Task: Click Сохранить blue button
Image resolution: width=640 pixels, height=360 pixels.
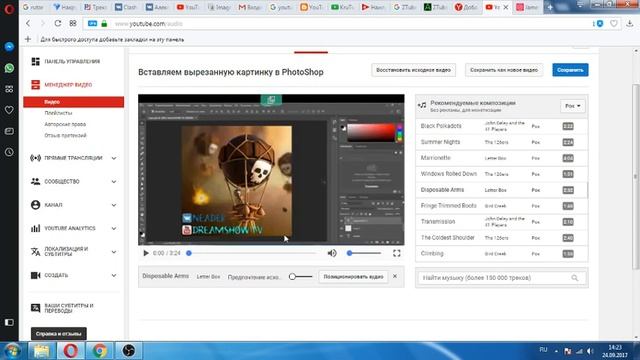Action: pos(570,70)
